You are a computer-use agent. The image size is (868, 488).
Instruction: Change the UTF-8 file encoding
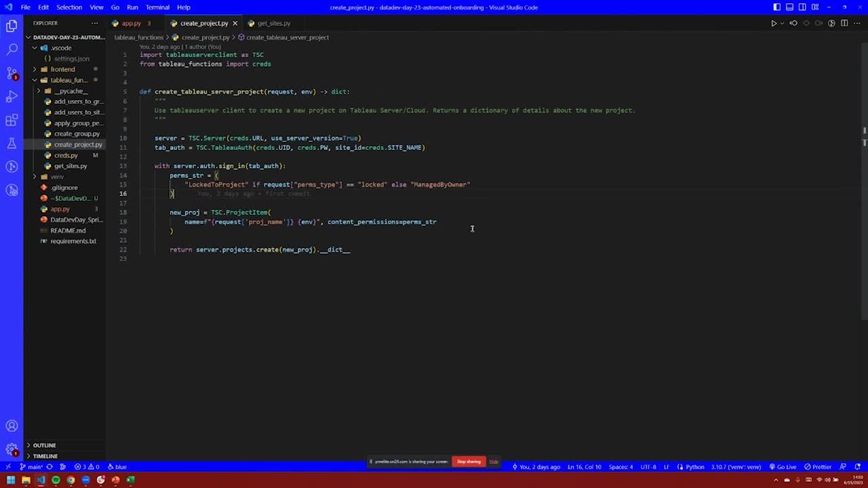pos(648,466)
